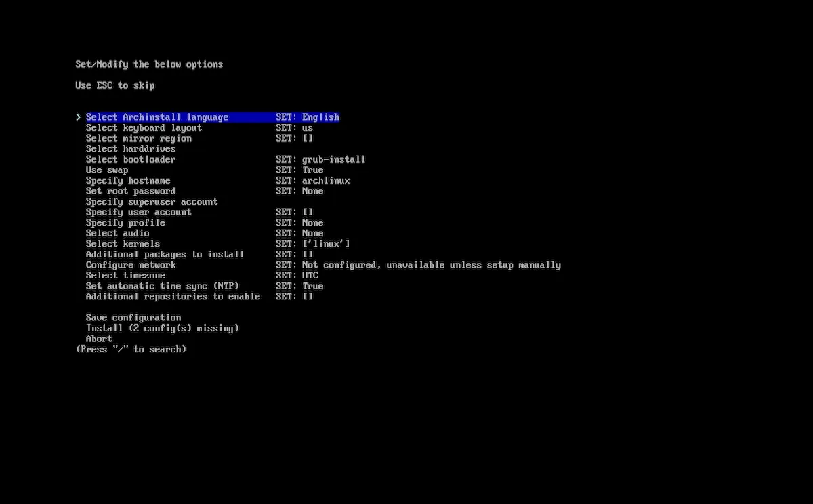Select Additional packages to install entry
The width and height of the screenshot is (813, 504).
[165, 254]
